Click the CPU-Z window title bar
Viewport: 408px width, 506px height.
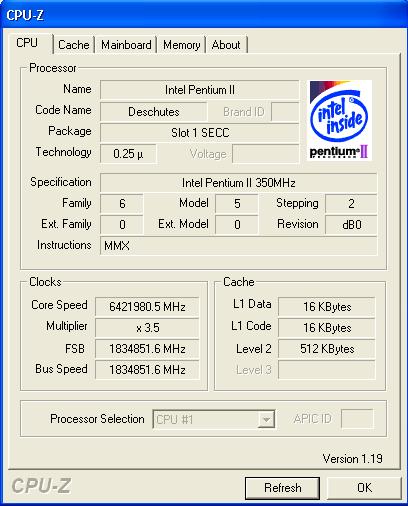[x=204, y=15]
